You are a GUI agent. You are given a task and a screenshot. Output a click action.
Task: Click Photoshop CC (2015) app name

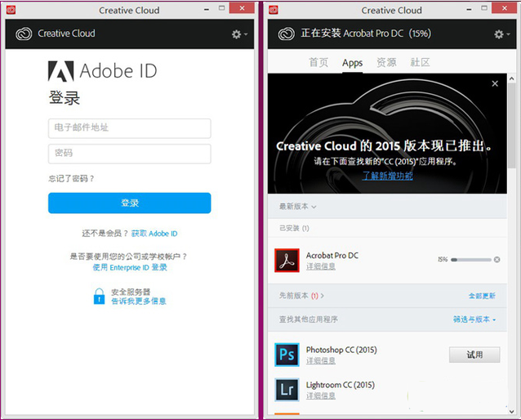click(341, 350)
